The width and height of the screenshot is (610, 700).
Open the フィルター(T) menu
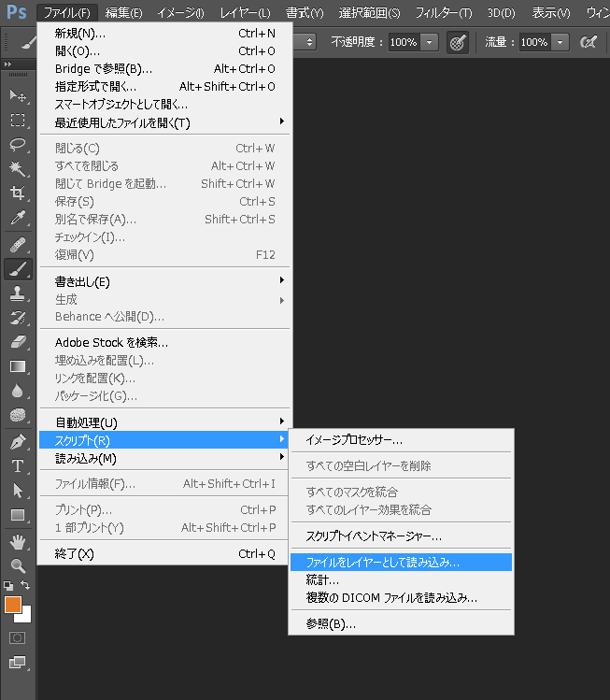444,13
